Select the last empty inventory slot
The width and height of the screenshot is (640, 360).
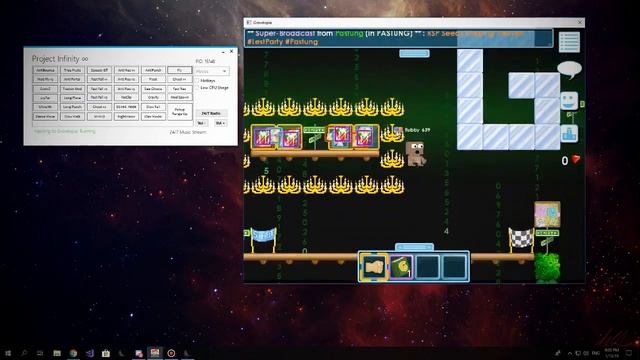coord(454,267)
